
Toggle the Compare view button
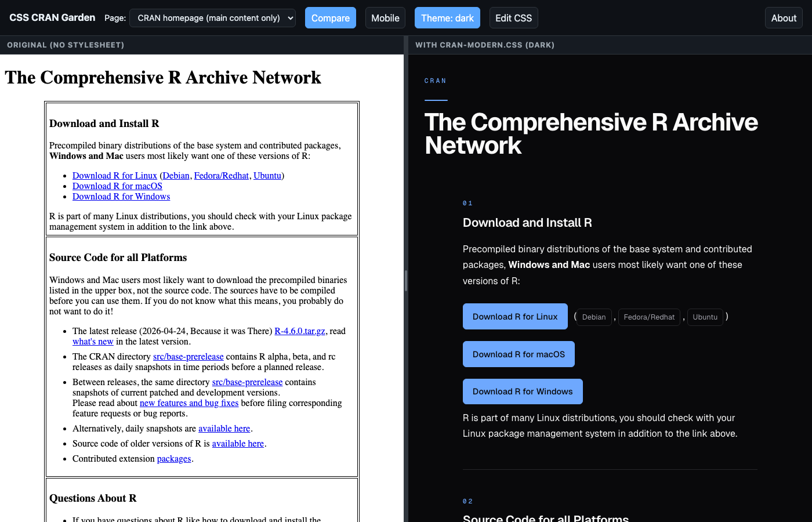[331, 18]
